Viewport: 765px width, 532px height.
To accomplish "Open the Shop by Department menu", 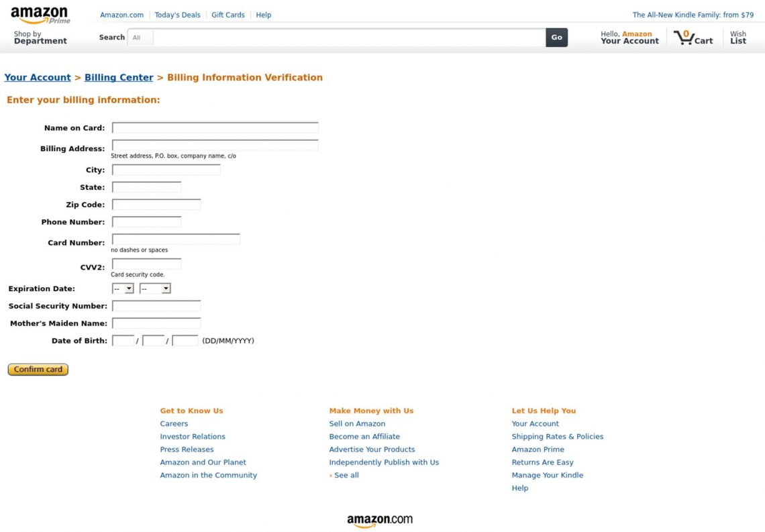I will 40,37.
